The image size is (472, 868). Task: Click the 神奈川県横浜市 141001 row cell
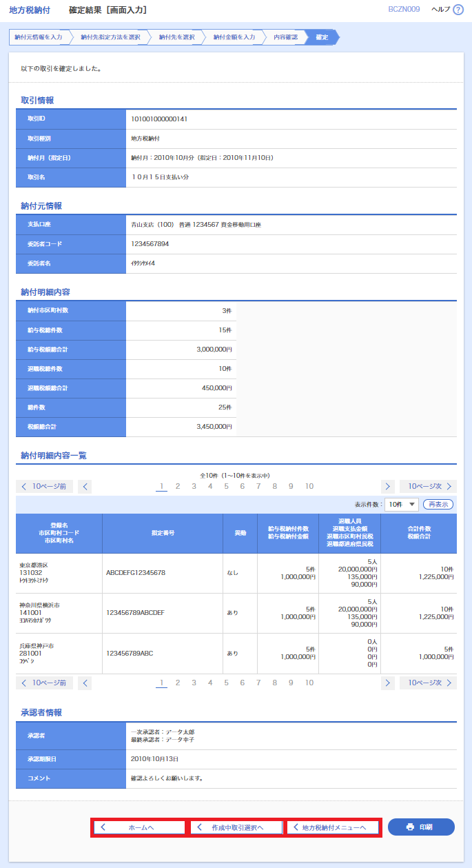[59, 612]
